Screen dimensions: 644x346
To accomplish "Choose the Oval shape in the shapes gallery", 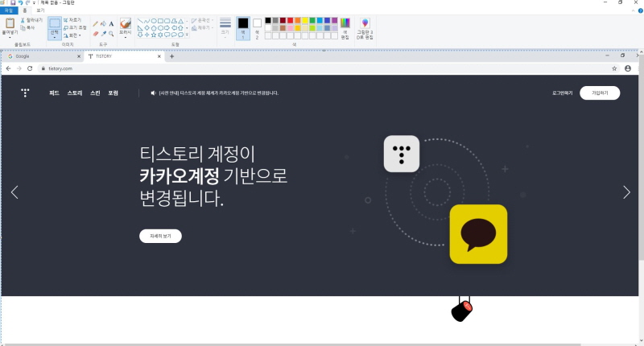I will point(154,21).
